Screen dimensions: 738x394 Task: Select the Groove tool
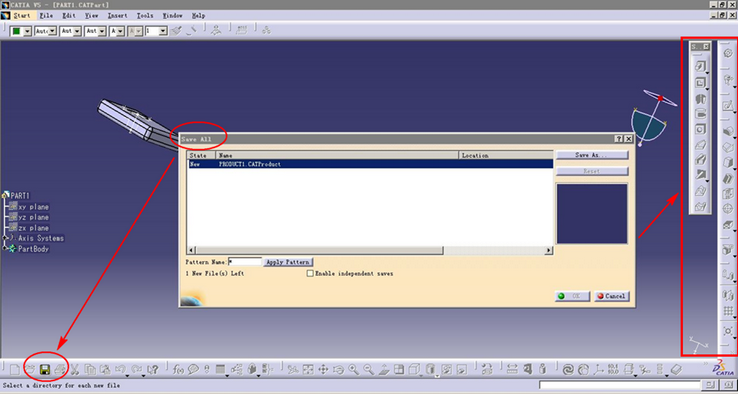[701, 113]
